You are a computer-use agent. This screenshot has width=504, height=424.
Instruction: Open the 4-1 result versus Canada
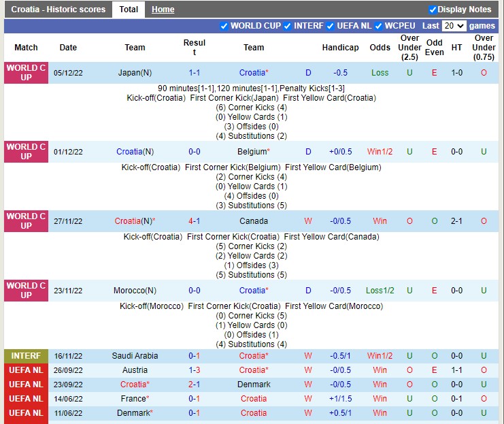click(194, 221)
